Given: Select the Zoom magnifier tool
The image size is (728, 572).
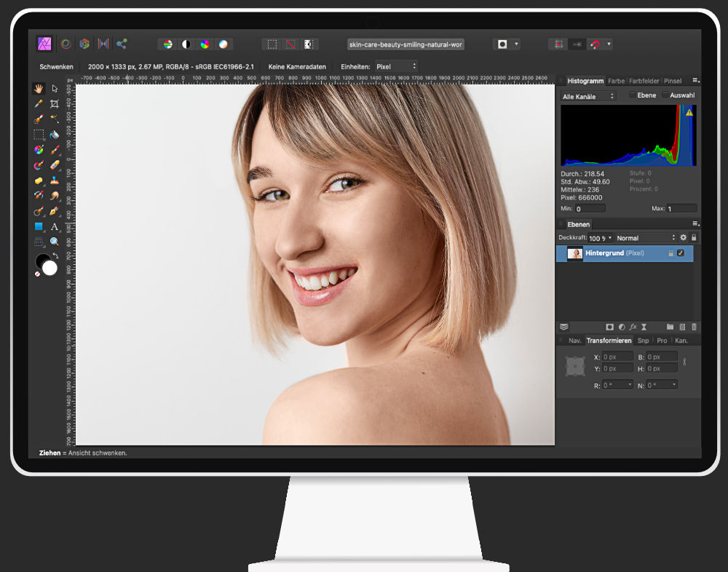Looking at the screenshot, I should [54, 242].
